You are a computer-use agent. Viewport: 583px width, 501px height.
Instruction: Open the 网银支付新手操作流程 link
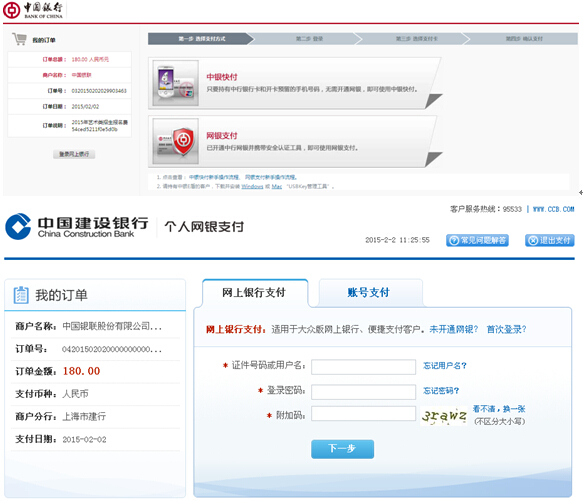(x=271, y=177)
